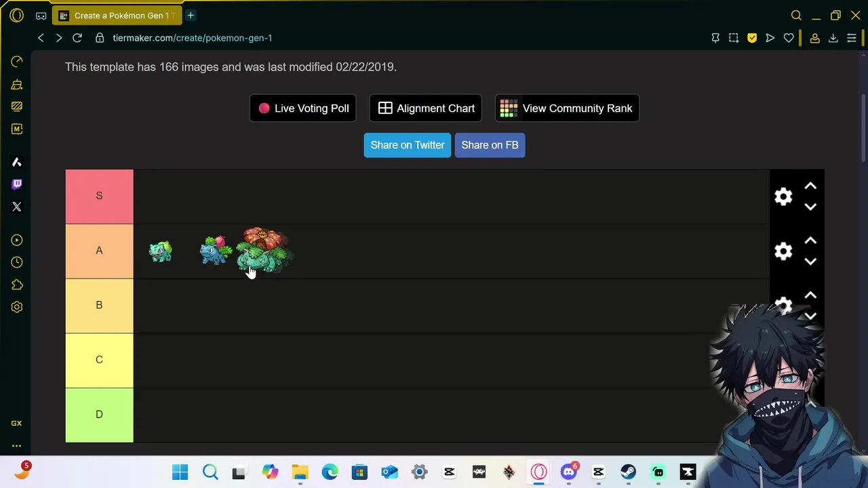Move tier A row up
The width and height of the screenshot is (868, 488).
pyautogui.click(x=810, y=241)
